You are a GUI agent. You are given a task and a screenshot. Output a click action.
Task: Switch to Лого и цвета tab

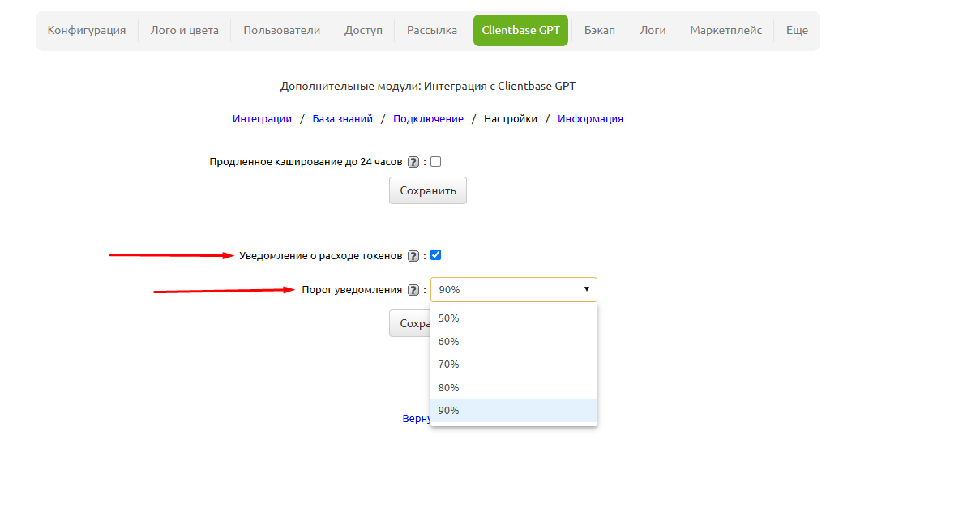tap(185, 31)
